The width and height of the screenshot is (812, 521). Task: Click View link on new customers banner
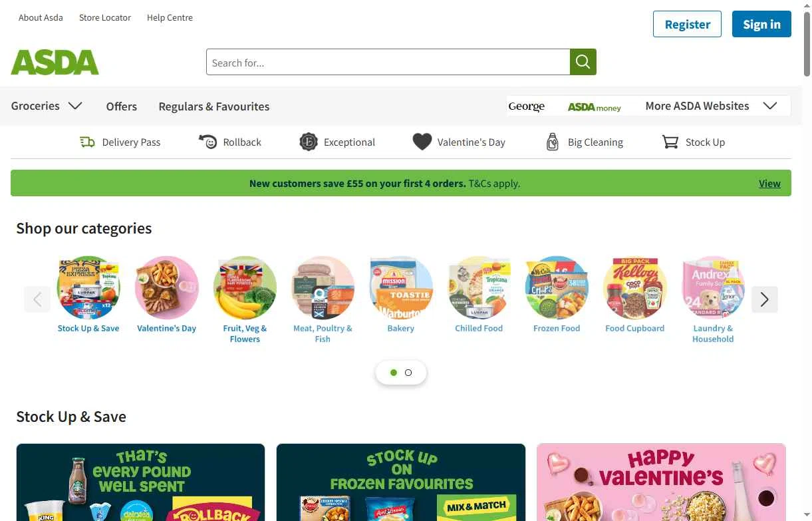[769, 184]
